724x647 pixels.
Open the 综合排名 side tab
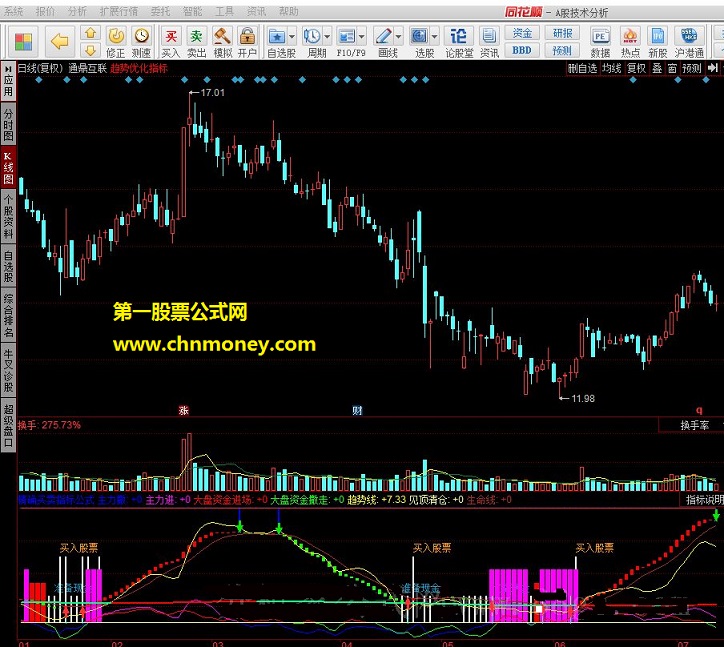coord(8,315)
